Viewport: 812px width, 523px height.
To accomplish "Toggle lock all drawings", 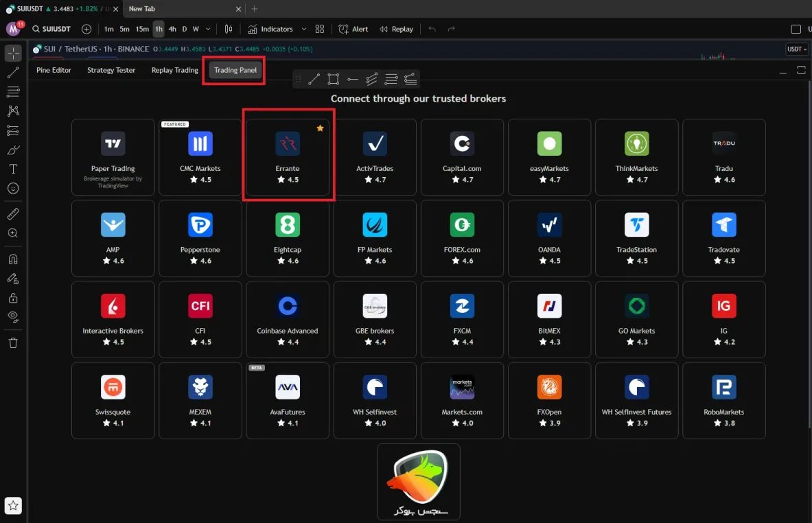I will (14, 298).
